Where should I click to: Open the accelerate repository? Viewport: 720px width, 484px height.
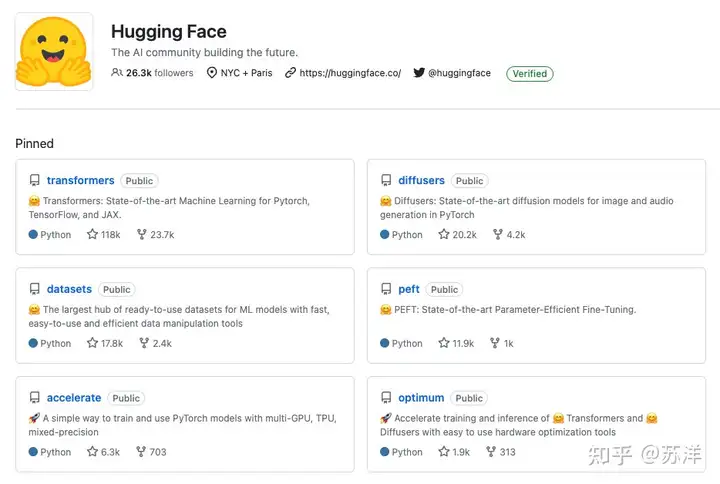coord(74,398)
